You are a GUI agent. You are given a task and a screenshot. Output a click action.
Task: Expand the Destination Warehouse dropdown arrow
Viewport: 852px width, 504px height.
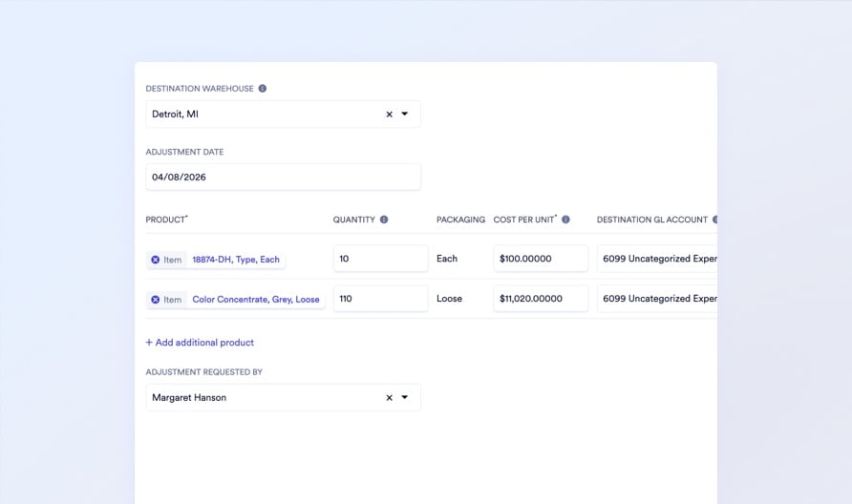coord(405,114)
